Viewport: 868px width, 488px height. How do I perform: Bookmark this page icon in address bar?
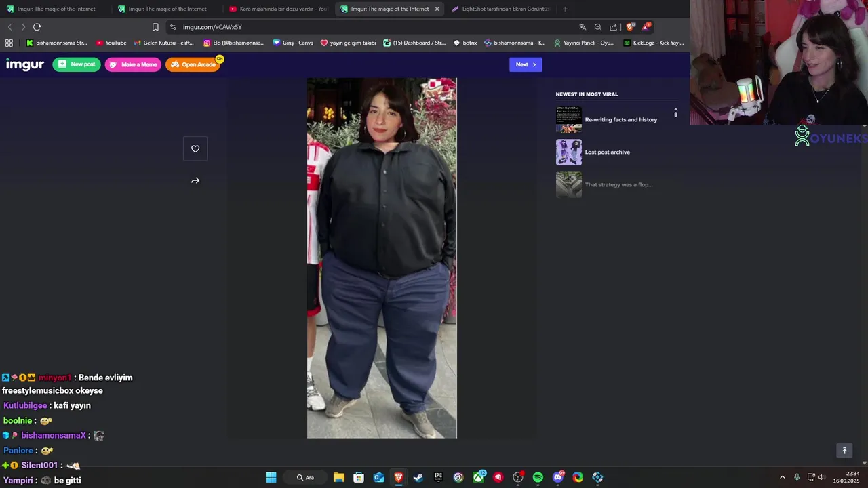[x=155, y=27]
